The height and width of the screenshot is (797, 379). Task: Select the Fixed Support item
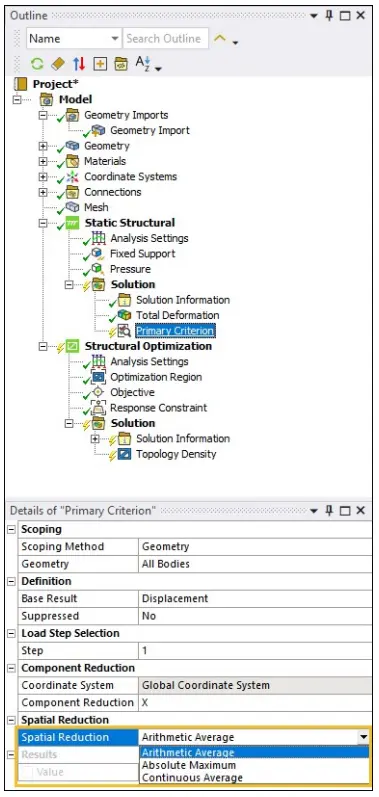point(142,254)
